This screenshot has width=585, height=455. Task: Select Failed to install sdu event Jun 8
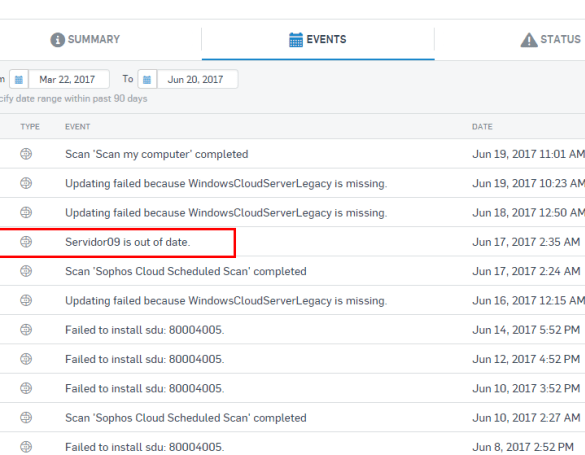(145, 447)
